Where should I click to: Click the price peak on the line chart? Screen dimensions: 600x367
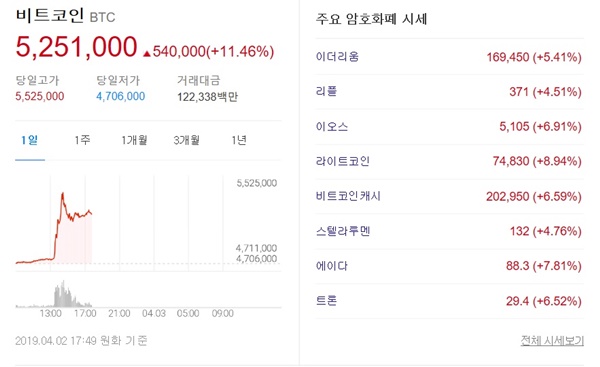[x=62, y=195]
